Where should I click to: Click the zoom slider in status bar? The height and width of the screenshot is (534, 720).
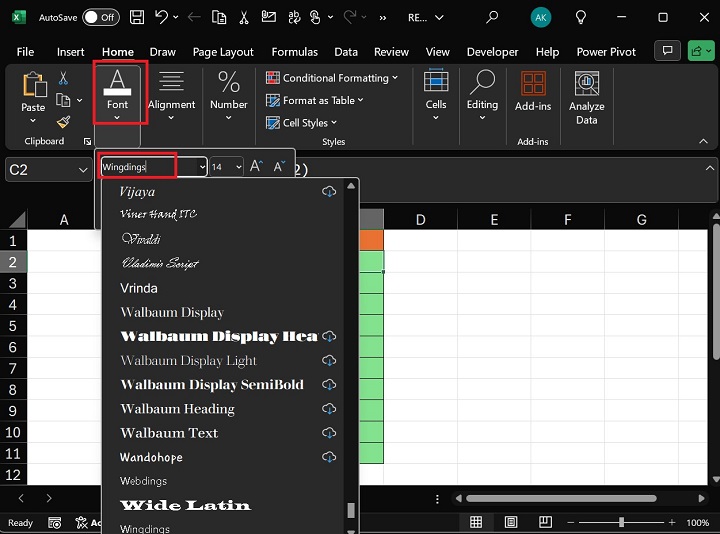621,522
